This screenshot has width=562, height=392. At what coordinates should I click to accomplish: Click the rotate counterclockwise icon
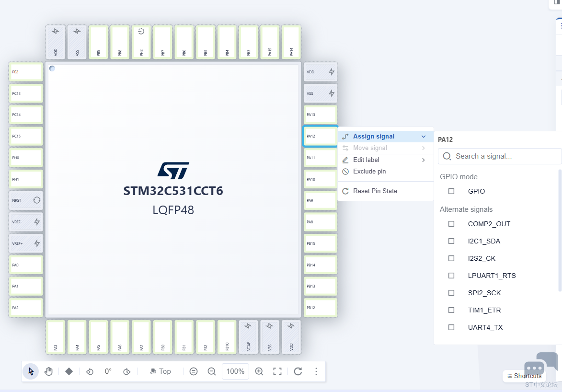click(90, 371)
